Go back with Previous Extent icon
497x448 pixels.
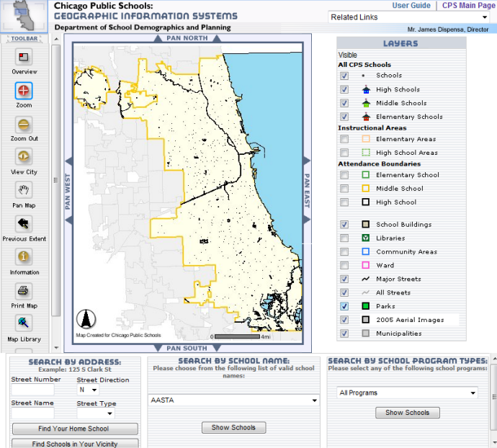24,223
